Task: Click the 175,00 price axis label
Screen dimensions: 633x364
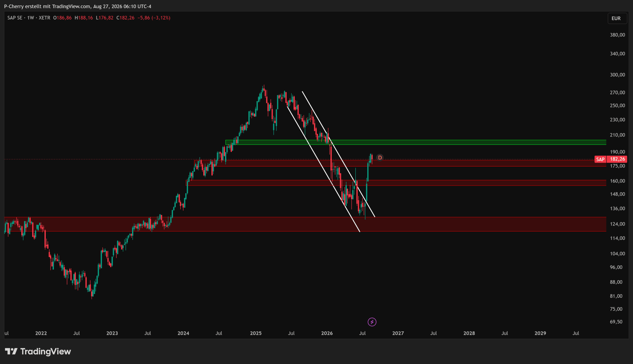Action: tap(617, 166)
